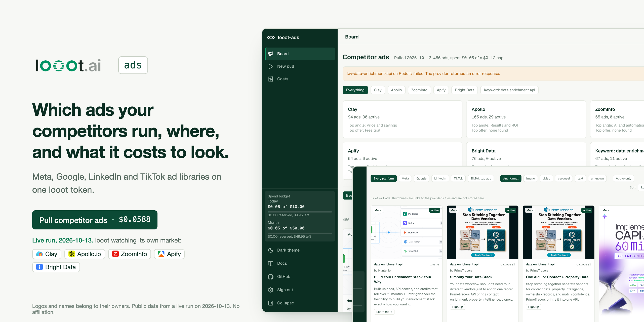Filter by Meta platform chip
The image size is (644, 322).
pyautogui.click(x=405, y=179)
